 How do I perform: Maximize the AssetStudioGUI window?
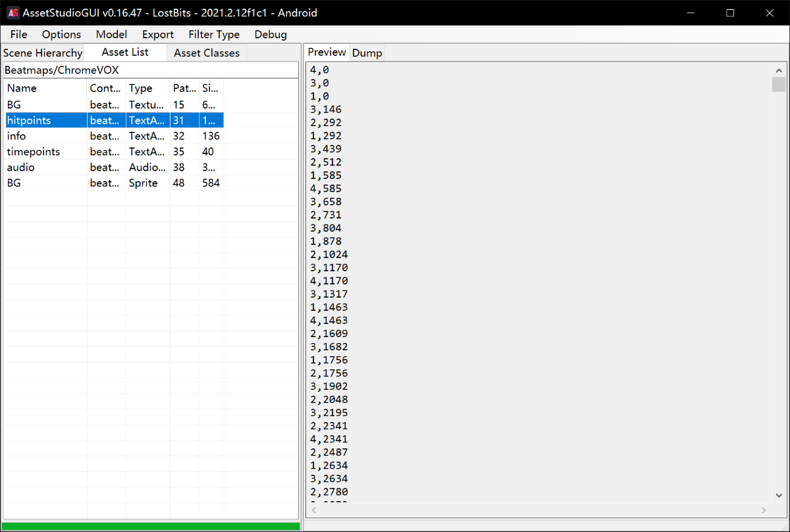click(730, 13)
